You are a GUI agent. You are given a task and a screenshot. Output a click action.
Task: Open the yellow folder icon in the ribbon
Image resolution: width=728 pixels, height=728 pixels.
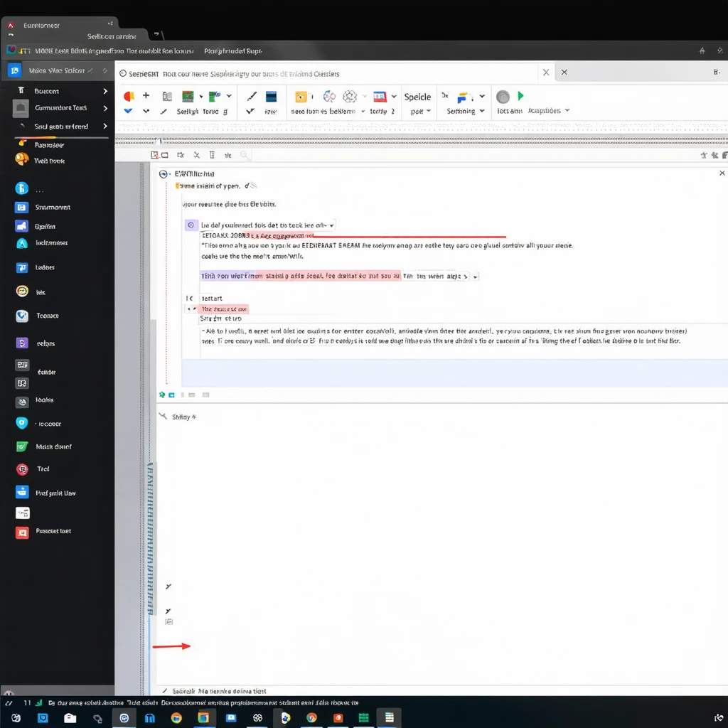tap(301, 97)
